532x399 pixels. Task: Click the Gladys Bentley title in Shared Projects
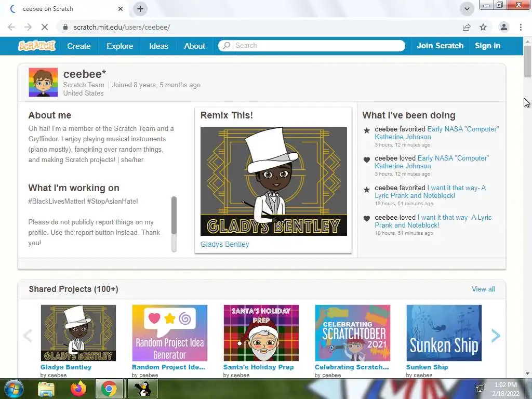[x=66, y=367]
